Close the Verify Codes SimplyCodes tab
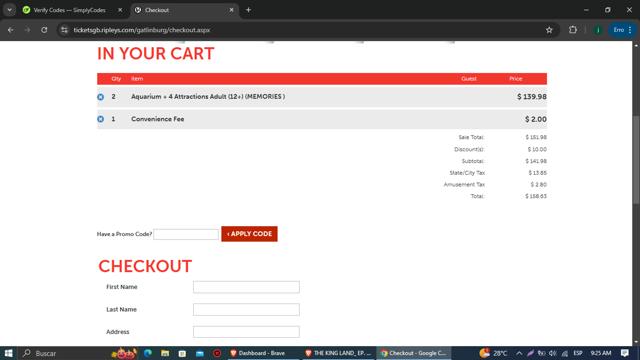640x360 pixels. 120,10
